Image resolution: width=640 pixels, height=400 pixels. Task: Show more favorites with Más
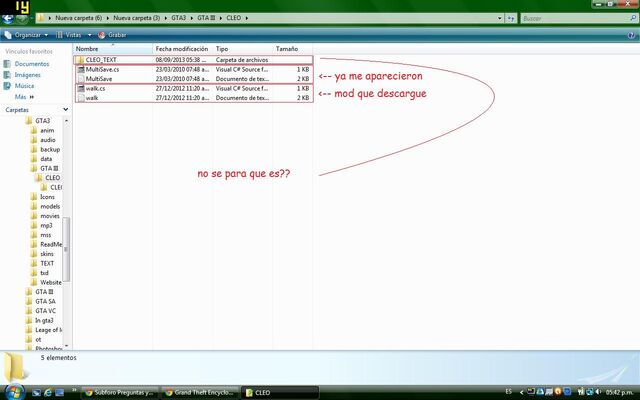coord(24,97)
